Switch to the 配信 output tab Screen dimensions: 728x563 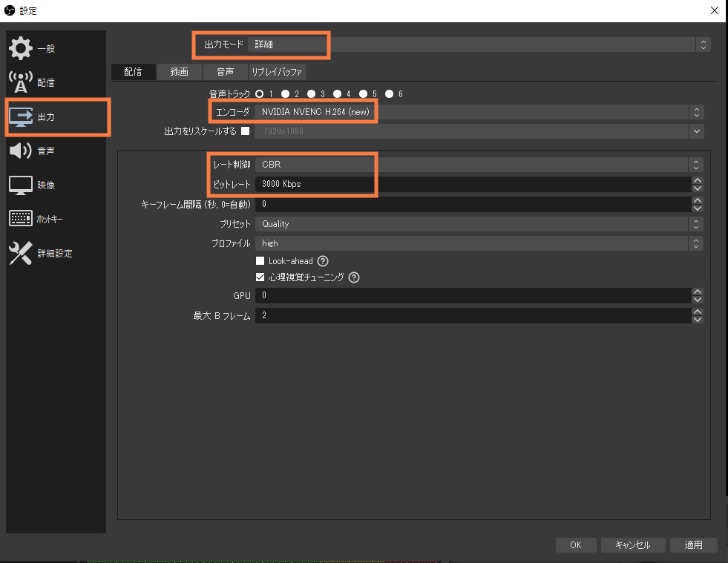134,72
